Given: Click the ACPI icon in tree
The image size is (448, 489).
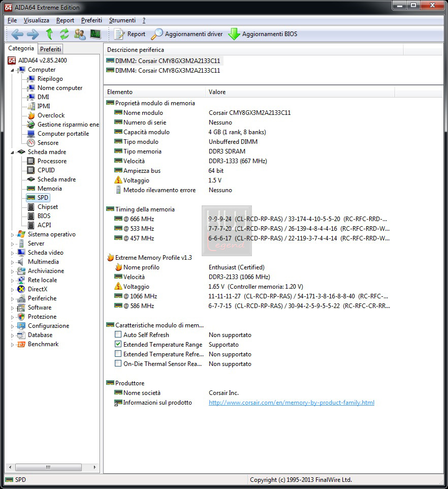Looking at the screenshot, I should tap(31, 225).
